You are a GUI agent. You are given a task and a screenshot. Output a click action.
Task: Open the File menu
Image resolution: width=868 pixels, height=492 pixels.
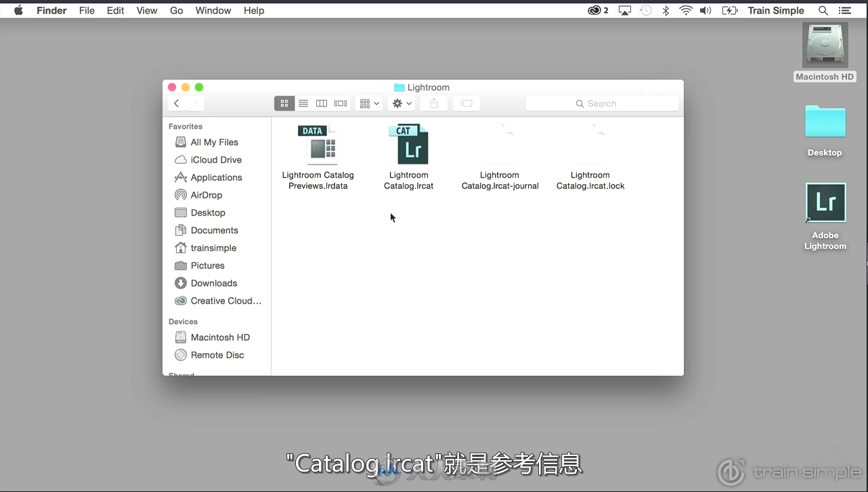coord(87,10)
